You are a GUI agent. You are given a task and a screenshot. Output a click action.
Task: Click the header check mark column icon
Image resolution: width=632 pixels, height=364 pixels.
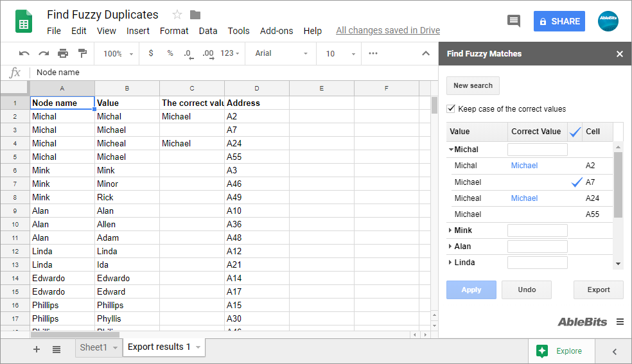(x=575, y=132)
